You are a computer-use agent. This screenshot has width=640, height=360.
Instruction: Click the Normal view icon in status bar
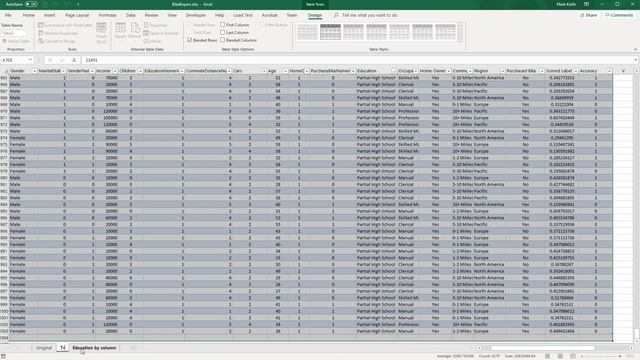point(547,356)
